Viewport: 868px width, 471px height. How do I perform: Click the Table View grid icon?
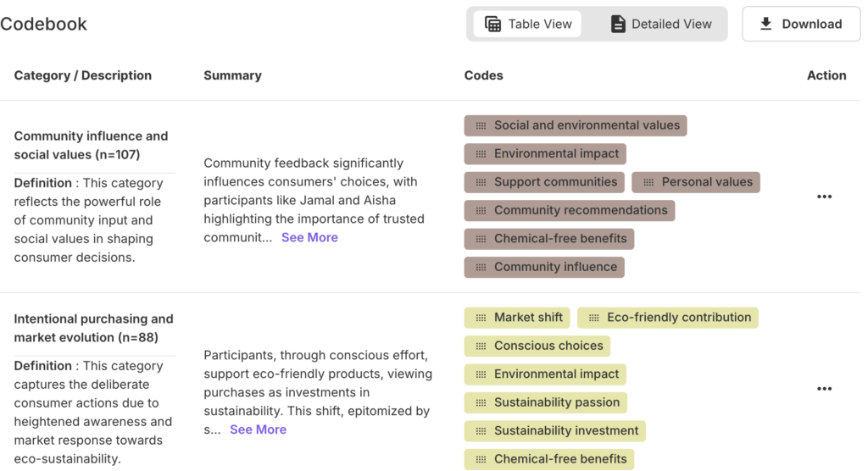[492, 24]
